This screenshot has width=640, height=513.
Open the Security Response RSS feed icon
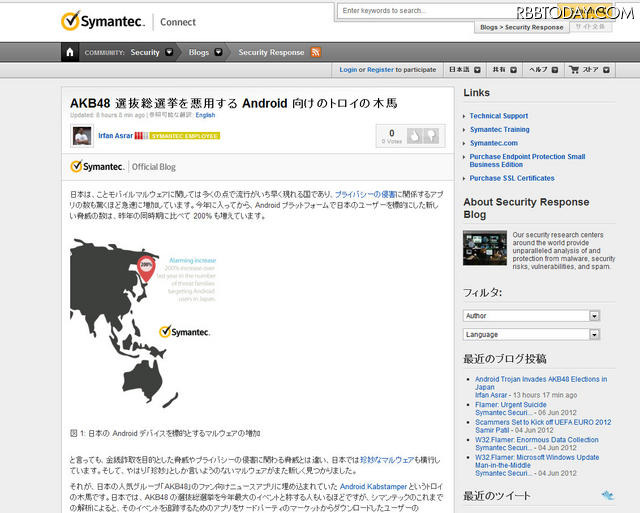(x=316, y=52)
